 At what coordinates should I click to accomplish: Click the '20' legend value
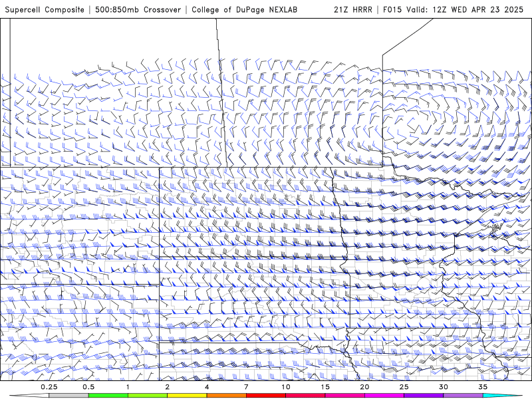tap(364, 387)
